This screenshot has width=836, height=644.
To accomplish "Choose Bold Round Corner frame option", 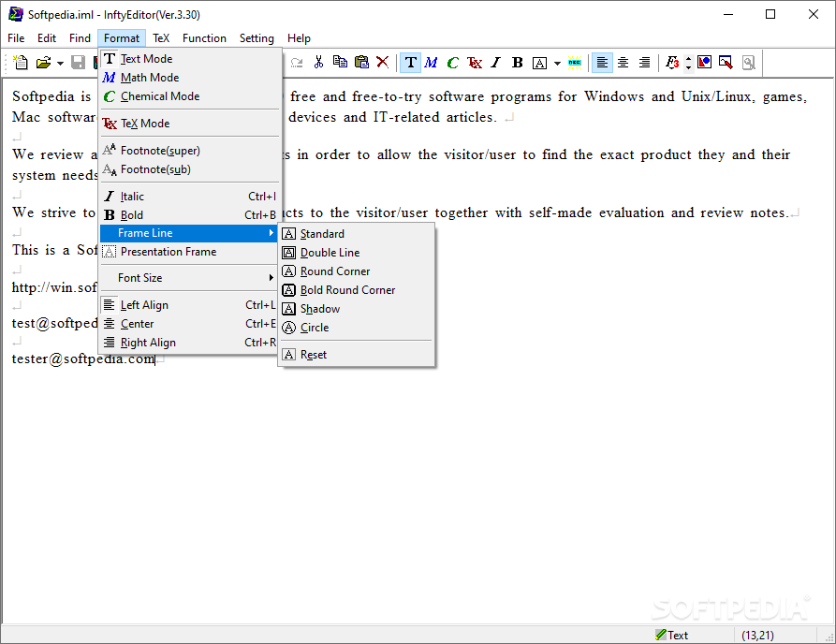I will coord(356,289).
